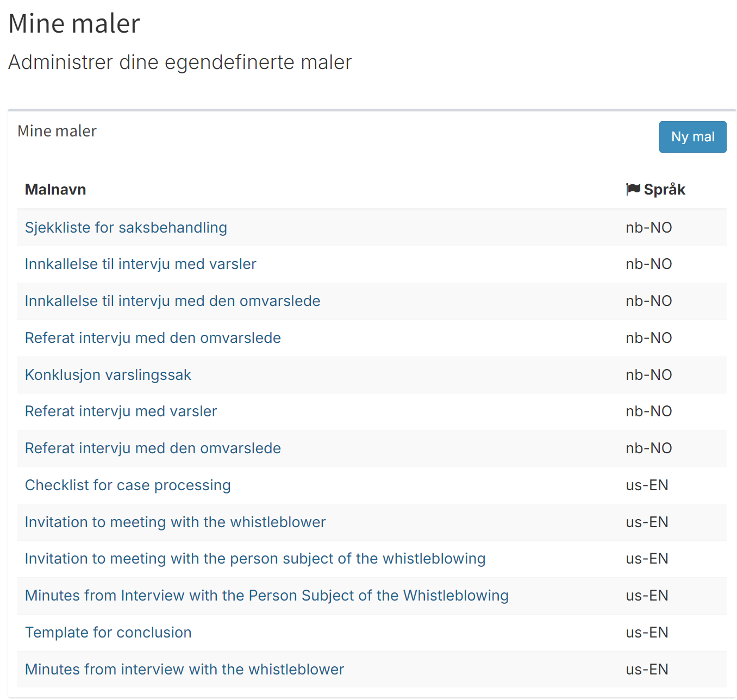Click the Språk column header text
The image size is (737, 700).
click(665, 190)
